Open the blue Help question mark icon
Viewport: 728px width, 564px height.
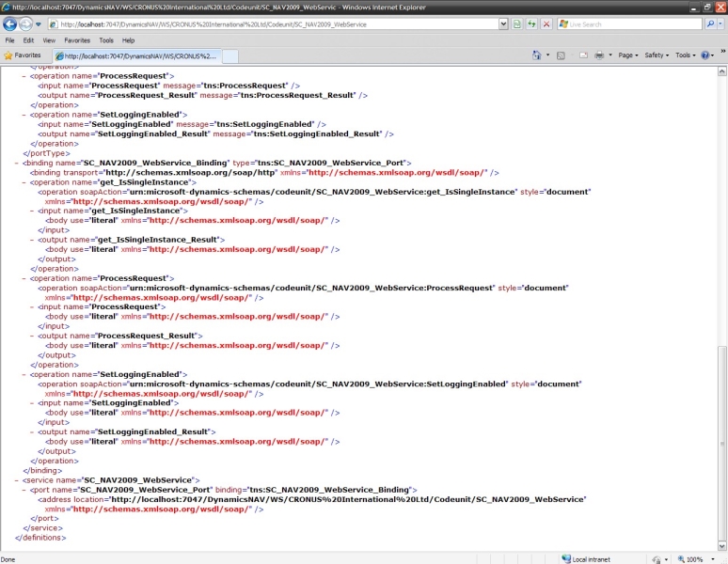pos(705,55)
